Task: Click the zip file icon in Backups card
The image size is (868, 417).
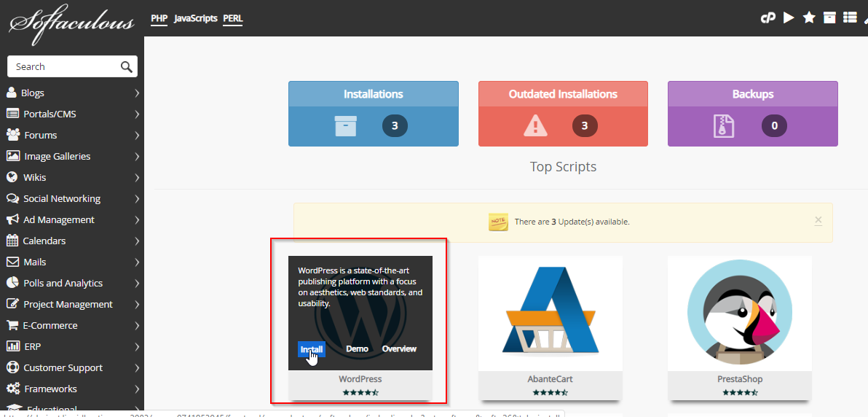Action: click(724, 126)
